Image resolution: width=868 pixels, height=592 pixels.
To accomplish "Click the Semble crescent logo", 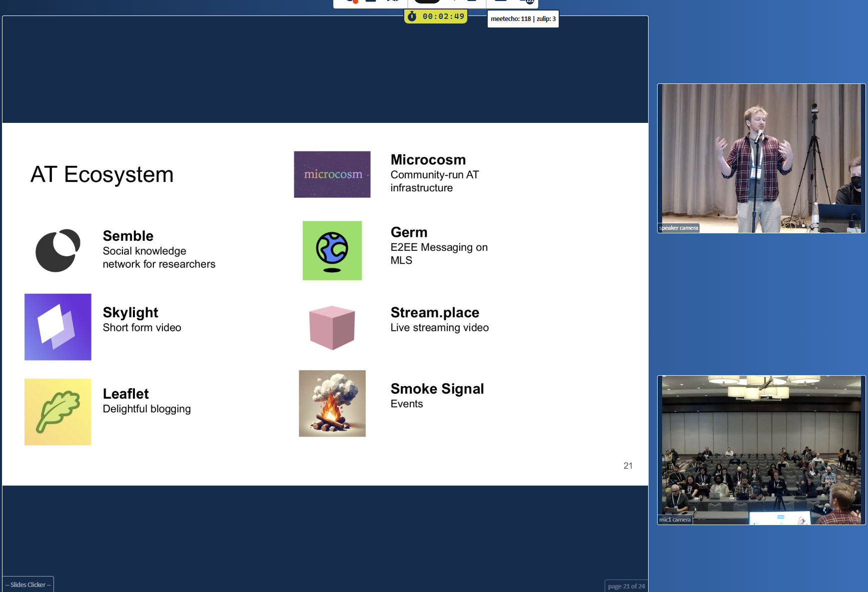I will 58,250.
